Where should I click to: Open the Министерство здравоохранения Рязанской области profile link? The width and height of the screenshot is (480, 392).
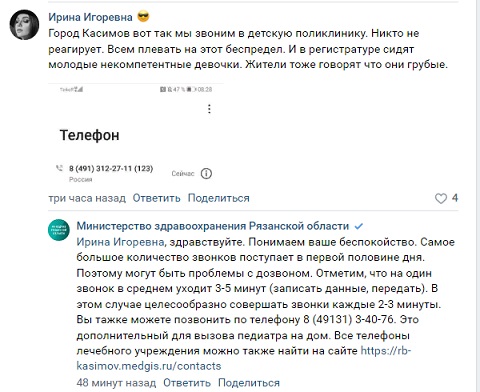click(x=213, y=226)
